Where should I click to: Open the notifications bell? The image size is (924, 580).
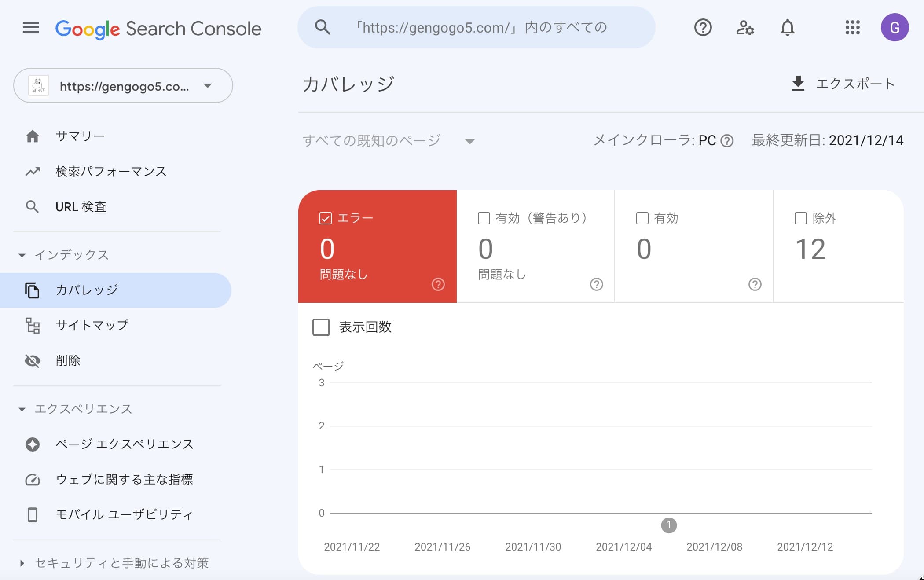coord(787,28)
